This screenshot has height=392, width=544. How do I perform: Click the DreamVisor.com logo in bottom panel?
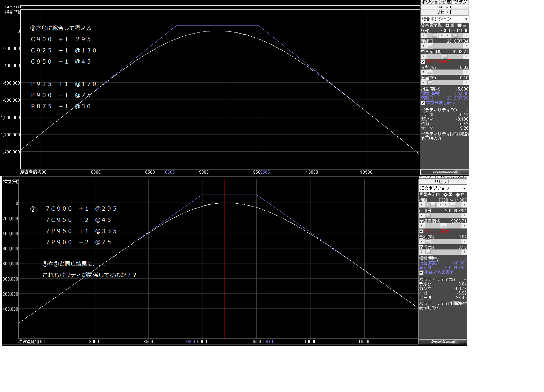[443, 342]
